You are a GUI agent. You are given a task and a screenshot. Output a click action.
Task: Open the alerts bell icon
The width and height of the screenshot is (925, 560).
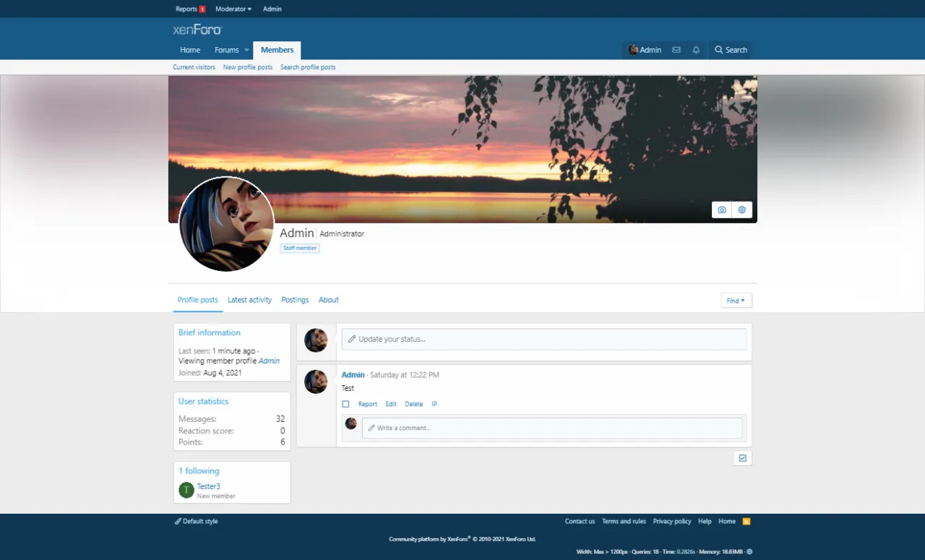click(x=696, y=50)
